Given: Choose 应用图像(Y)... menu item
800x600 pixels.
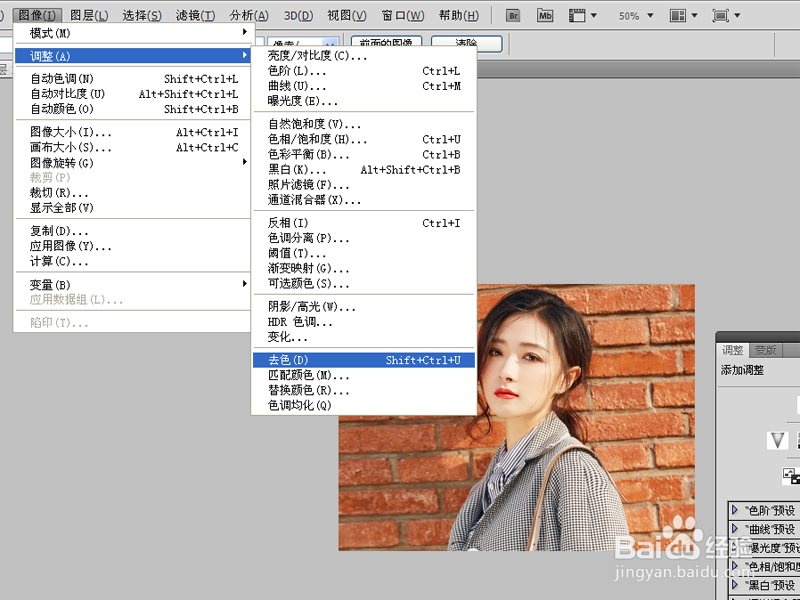Looking at the screenshot, I should click(132, 246).
